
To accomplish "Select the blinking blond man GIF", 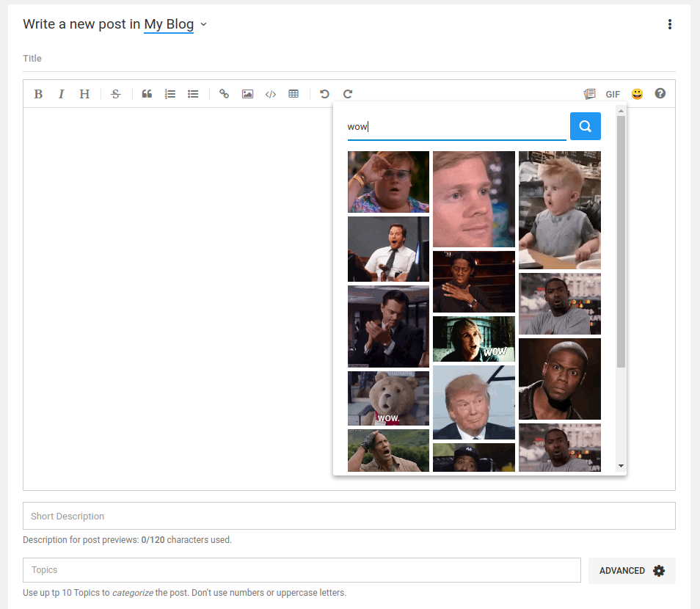I will coord(474,199).
